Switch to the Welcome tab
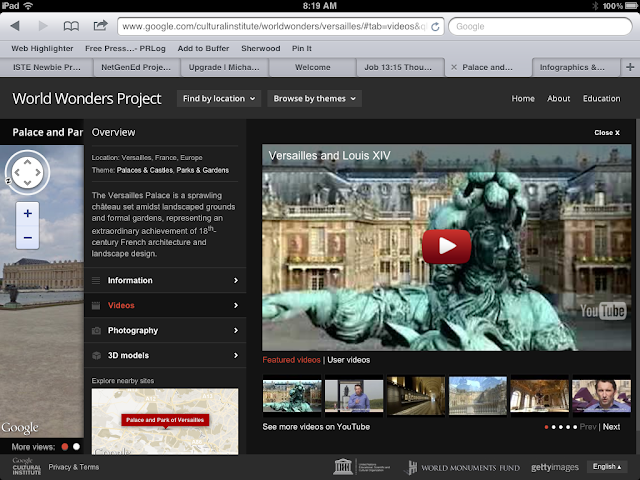640x480 pixels. coord(313,67)
